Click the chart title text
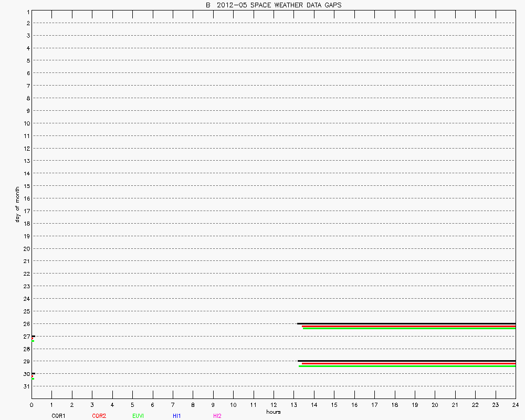525x420 pixels. click(x=273, y=5)
